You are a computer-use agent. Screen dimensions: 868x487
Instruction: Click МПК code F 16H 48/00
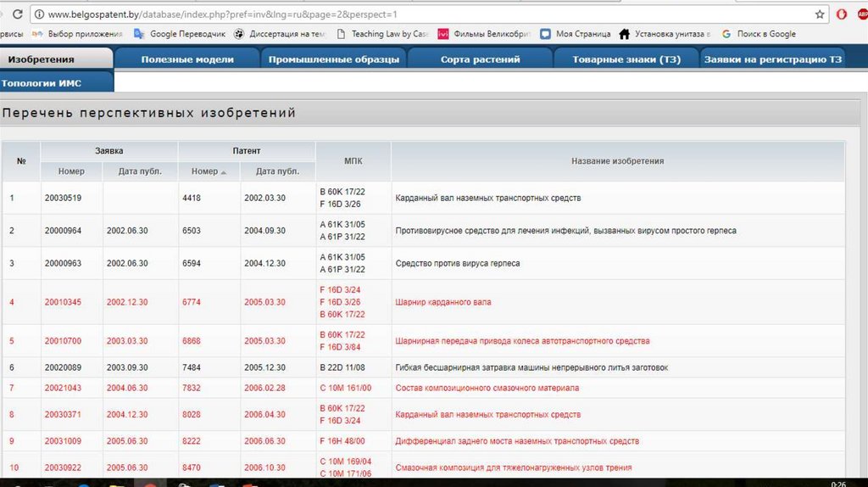pos(342,441)
